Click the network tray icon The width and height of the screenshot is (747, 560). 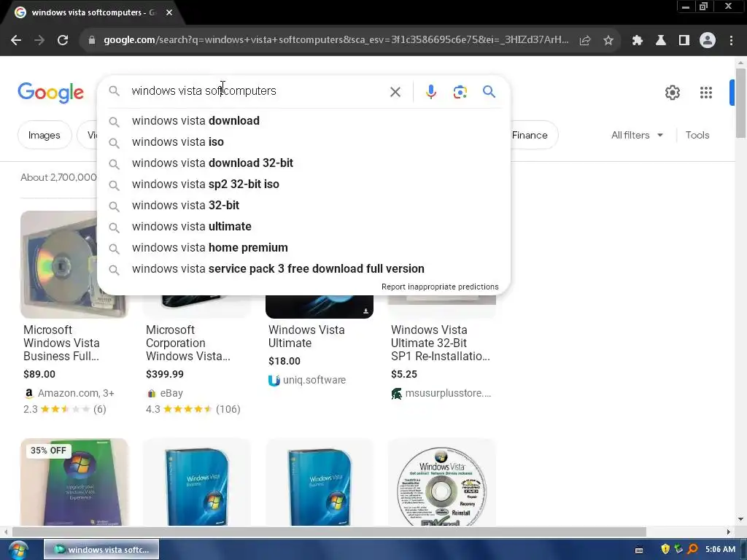[x=678, y=549]
